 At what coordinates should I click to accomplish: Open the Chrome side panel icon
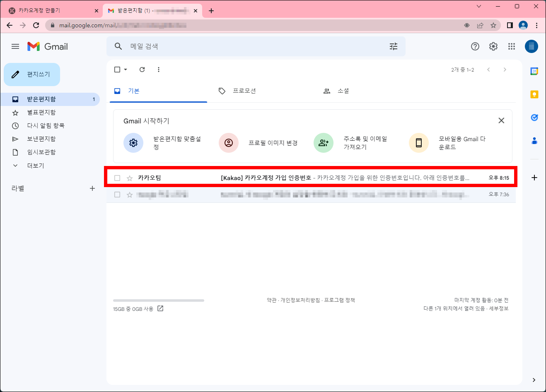[510, 25]
